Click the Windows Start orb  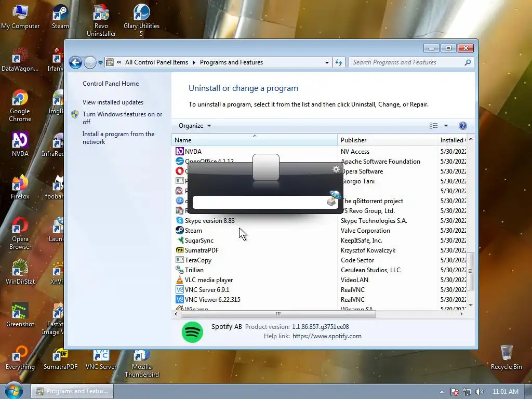pos(14,391)
